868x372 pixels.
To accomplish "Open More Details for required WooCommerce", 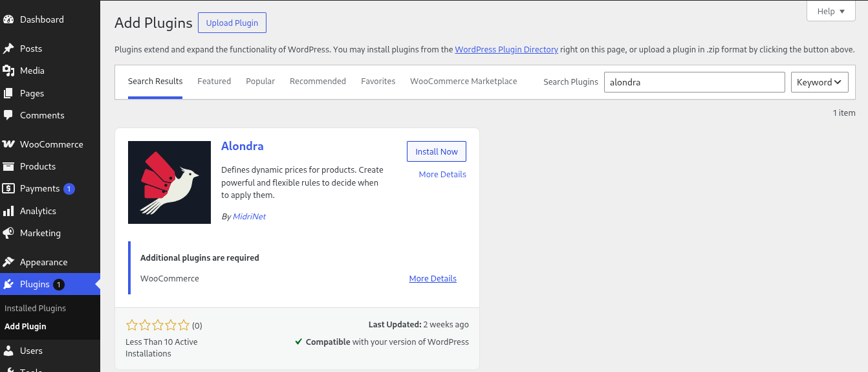I will (433, 279).
